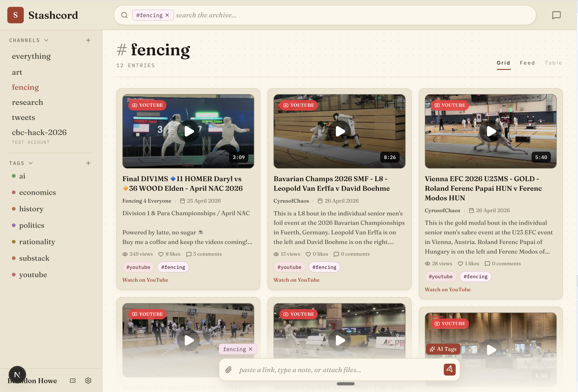Send the note with the red send icon
The height and width of the screenshot is (392, 578).
coord(450,369)
